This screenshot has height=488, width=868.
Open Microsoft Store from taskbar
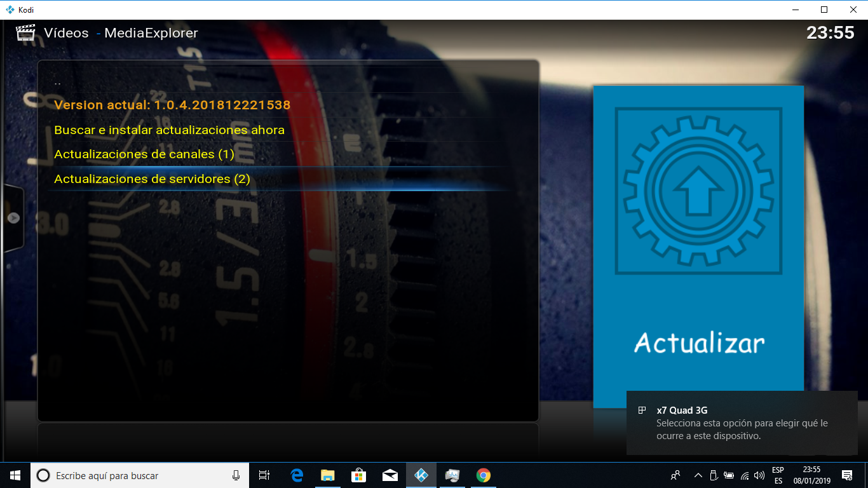click(x=358, y=475)
